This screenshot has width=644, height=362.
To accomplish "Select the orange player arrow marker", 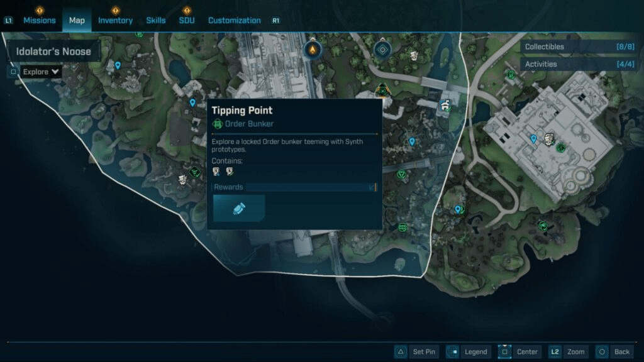I will (312, 48).
